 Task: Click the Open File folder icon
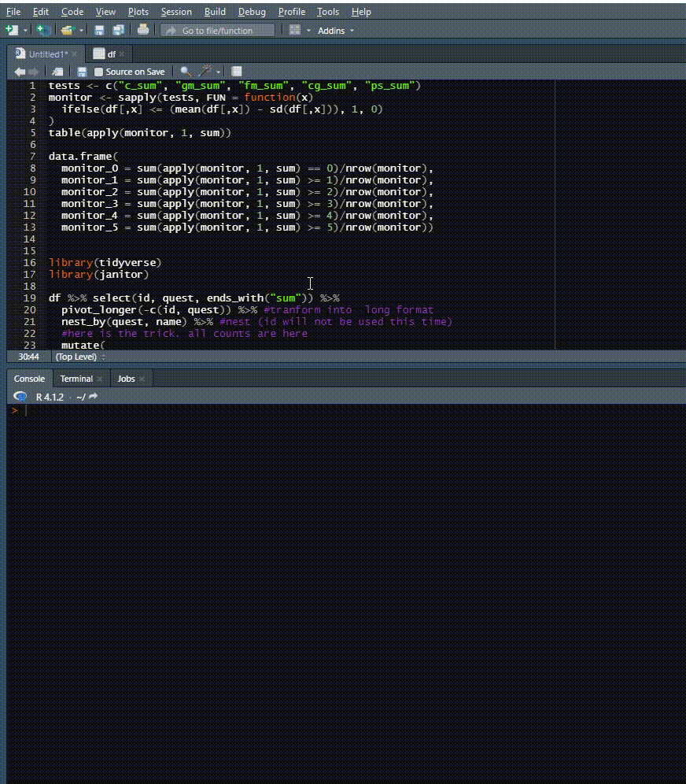click(x=67, y=30)
